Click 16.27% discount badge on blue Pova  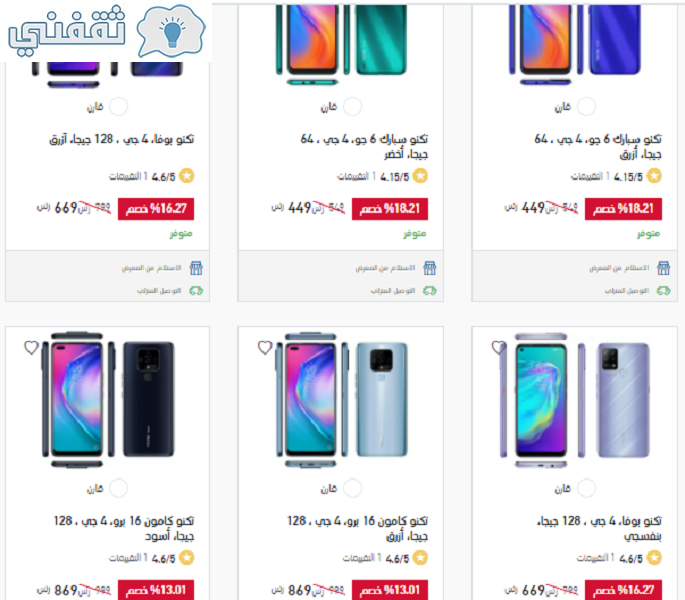[156, 209]
